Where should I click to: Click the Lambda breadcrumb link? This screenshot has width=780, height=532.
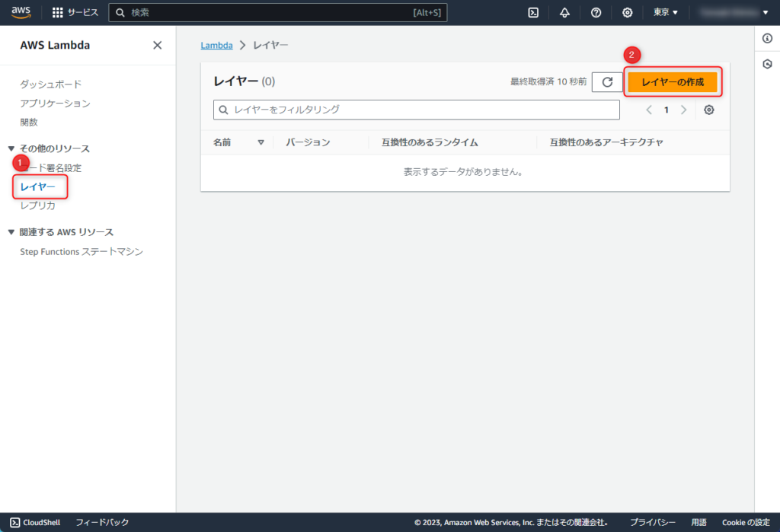click(216, 45)
